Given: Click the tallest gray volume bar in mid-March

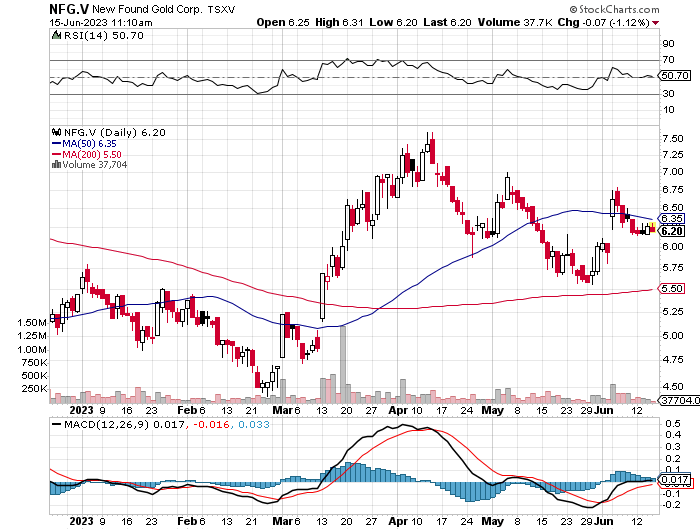Looking at the screenshot, I should [x=343, y=364].
